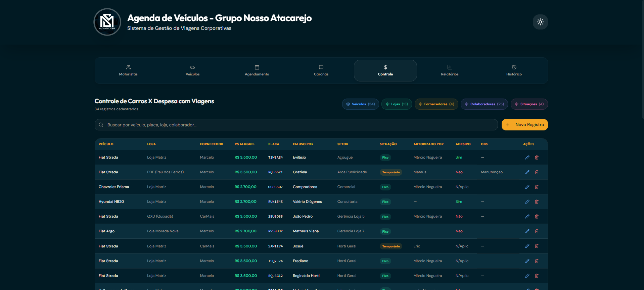Screen dimensions: 644x290
Task: Switch to the Veículos tab
Action: [x=193, y=70]
